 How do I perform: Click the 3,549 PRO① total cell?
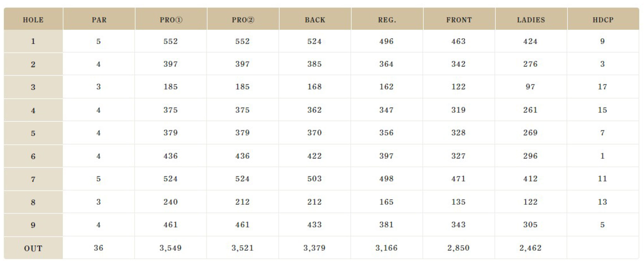coord(171,248)
